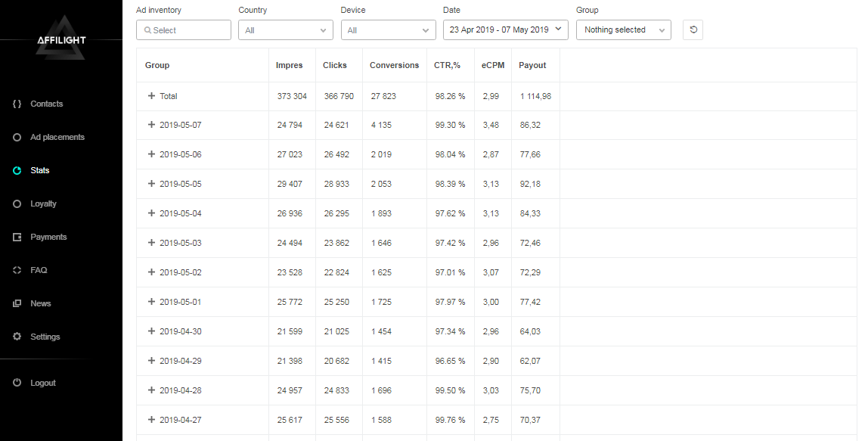Expand the Total row
The width and height of the screenshot is (868, 441).
coord(151,96)
